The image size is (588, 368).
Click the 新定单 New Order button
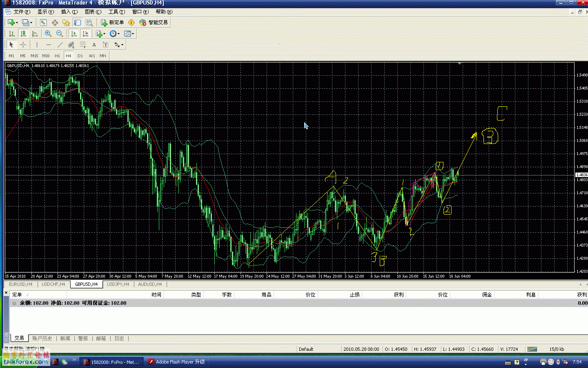click(x=112, y=22)
